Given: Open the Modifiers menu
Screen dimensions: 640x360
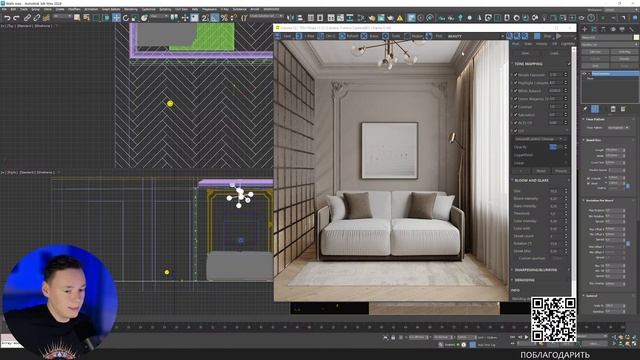Looking at the screenshot, I should (74, 9).
